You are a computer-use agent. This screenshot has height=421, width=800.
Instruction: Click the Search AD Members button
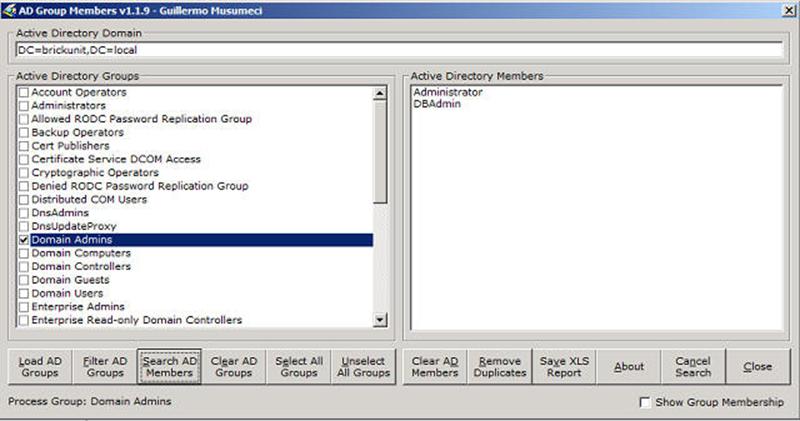[x=169, y=367]
